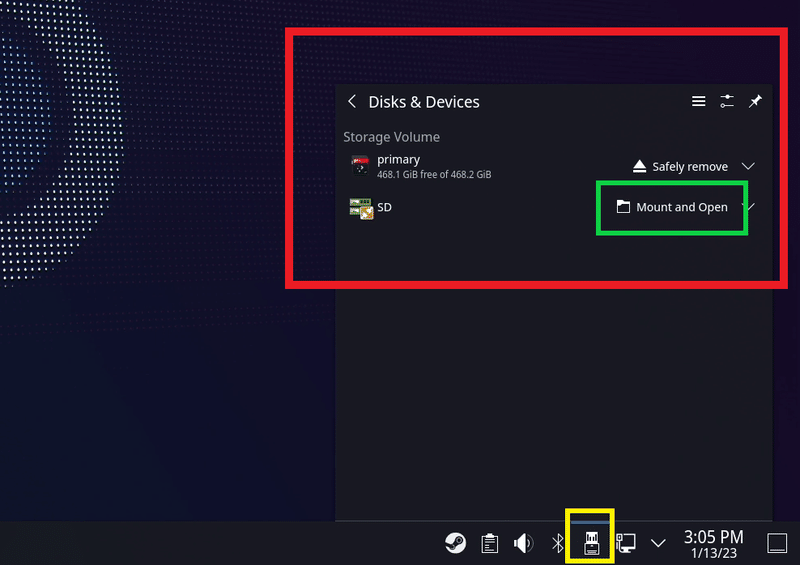Show hidden system tray icons arrow

click(x=659, y=543)
